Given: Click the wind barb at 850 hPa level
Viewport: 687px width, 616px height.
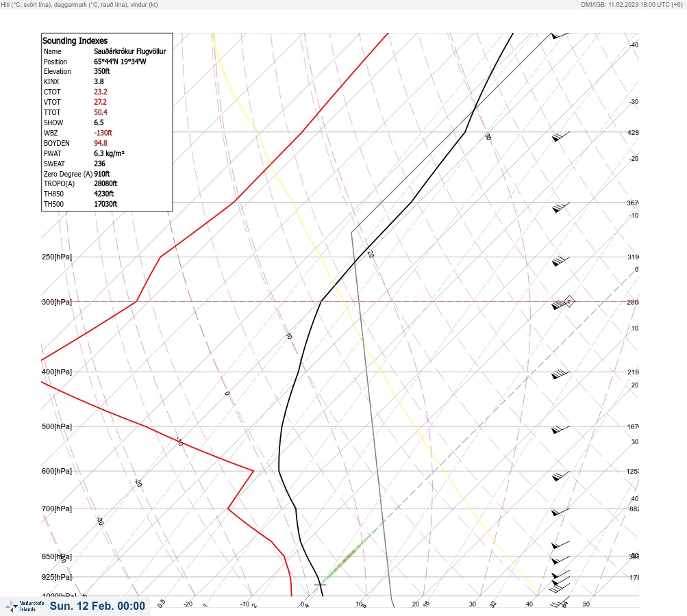Looking at the screenshot, I should (560, 560).
